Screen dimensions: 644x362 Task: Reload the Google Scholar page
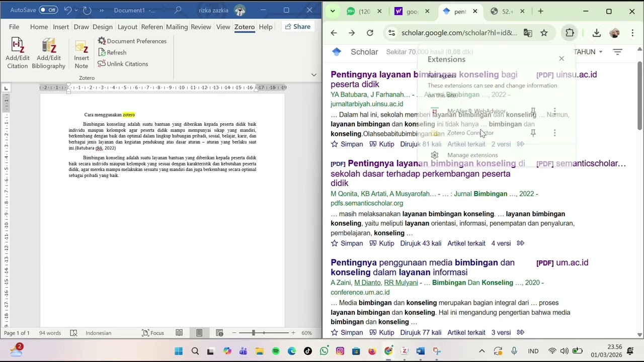coord(370,33)
